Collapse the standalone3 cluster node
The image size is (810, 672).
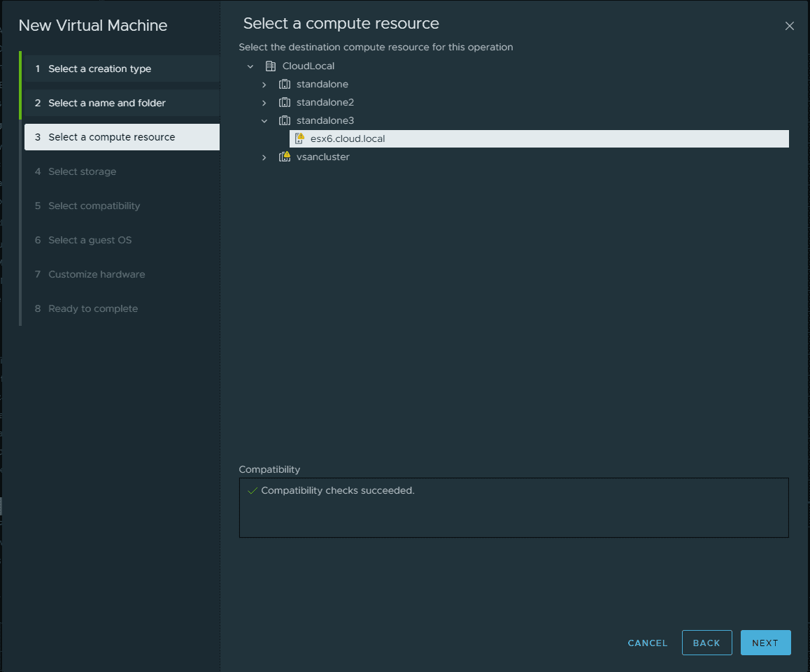point(264,121)
